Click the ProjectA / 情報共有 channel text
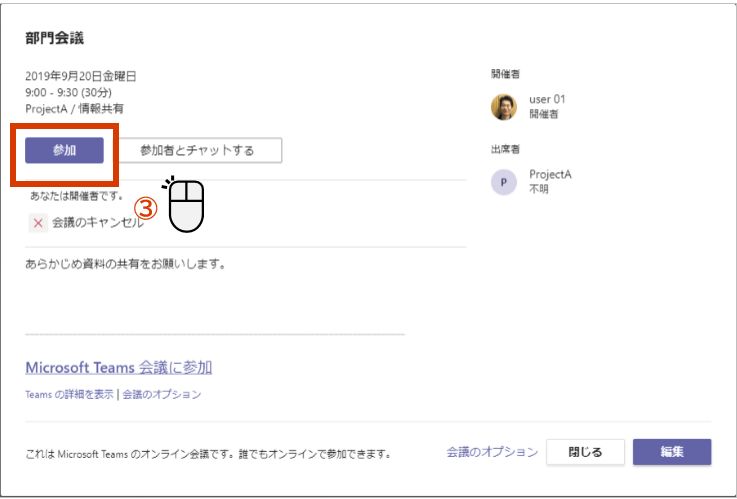The width and height of the screenshot is (737, 499). tap(75, 108)
